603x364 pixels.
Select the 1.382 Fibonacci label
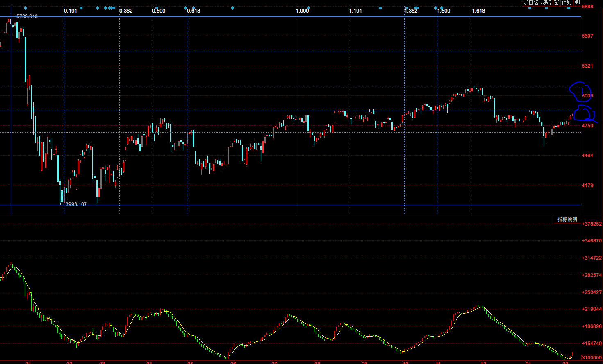point(411,11)
